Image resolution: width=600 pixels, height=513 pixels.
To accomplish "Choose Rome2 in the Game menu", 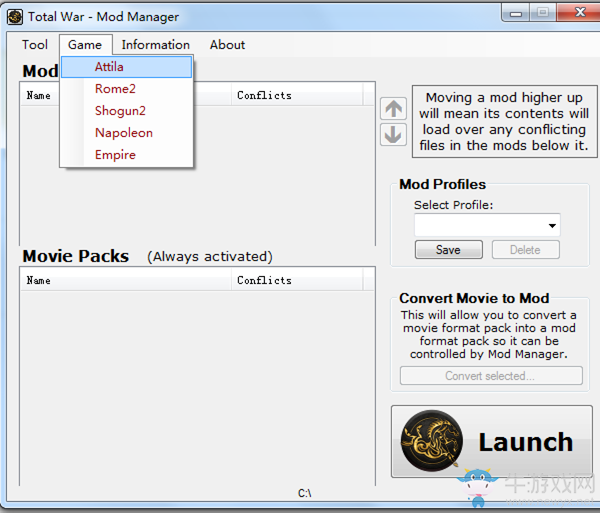I will tap(126, 89).
